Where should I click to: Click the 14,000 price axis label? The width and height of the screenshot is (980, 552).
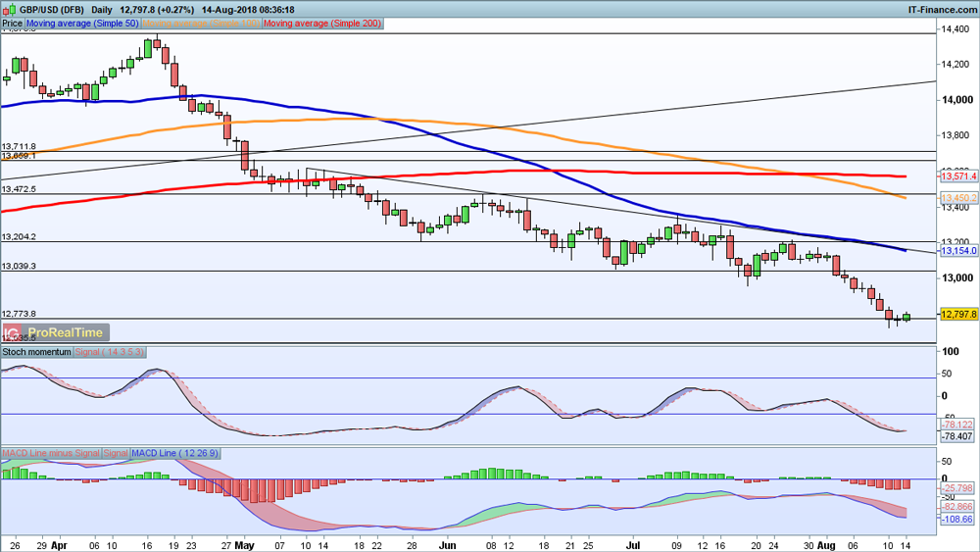coord(957,100)
